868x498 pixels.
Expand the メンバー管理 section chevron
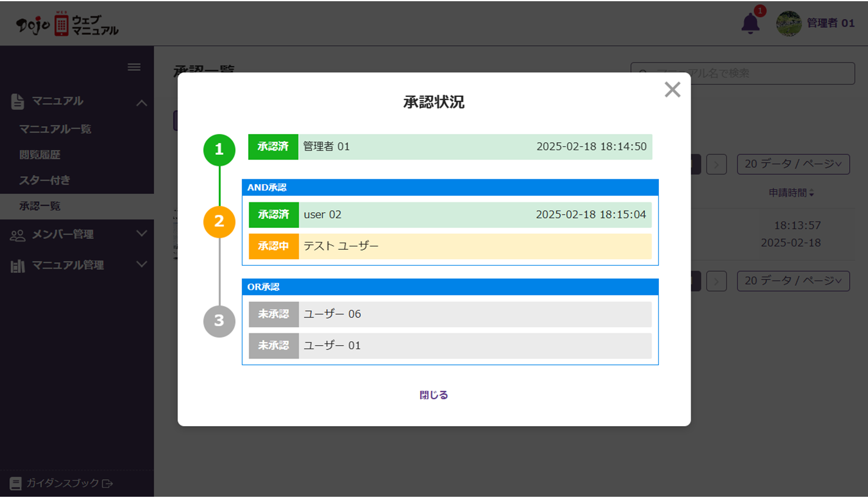click(141, 233)
